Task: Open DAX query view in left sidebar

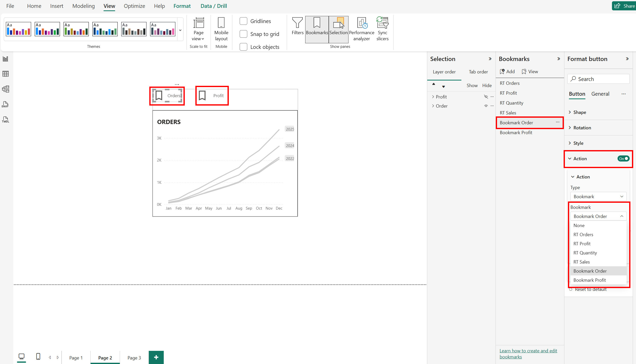Action: [5, 104]
